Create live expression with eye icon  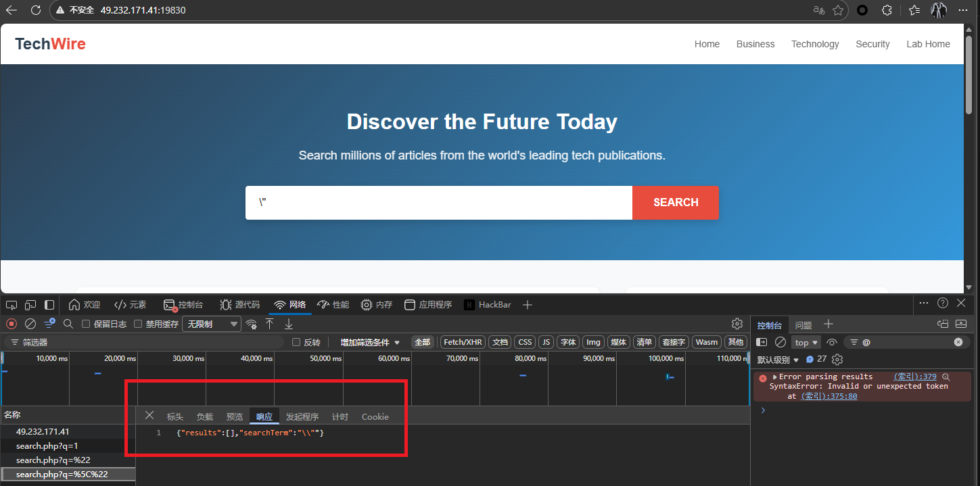click(832, 343)
